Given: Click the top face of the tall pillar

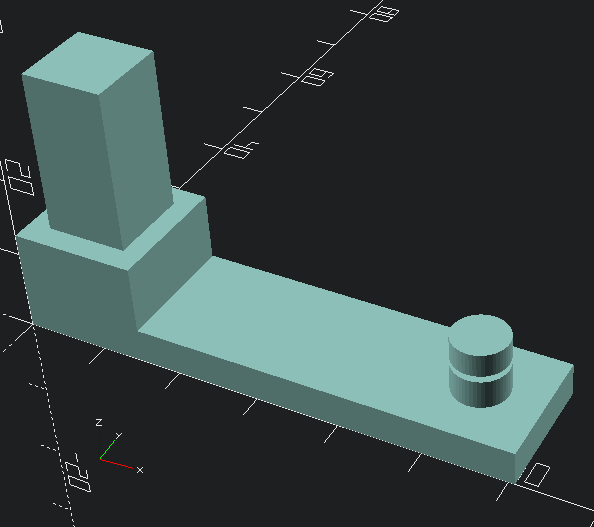Looking at the screenshot, I should [x=88, y=63].
